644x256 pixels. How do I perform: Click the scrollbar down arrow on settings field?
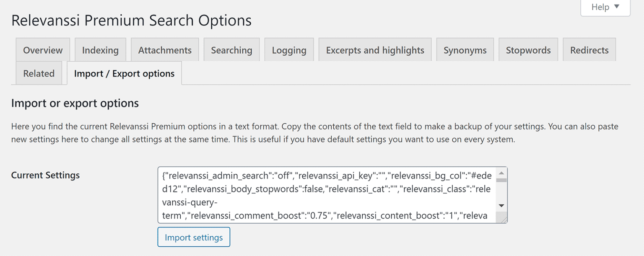(x=502, y=205)
